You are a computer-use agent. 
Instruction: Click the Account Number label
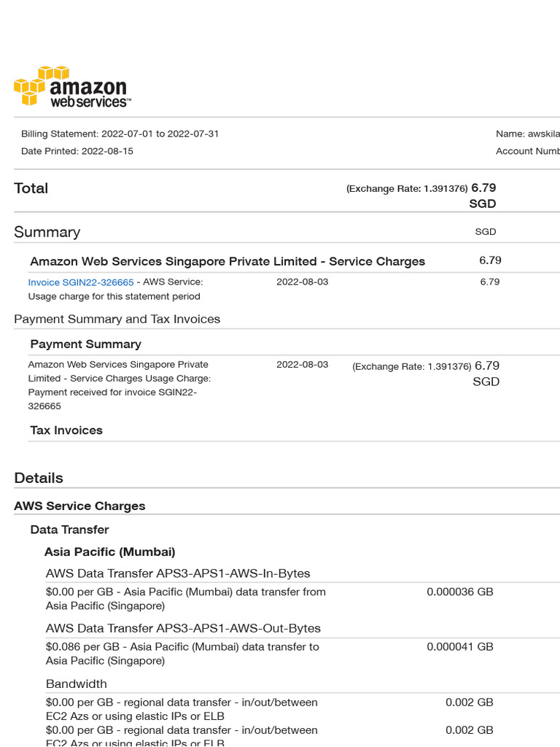coord(528,151)
